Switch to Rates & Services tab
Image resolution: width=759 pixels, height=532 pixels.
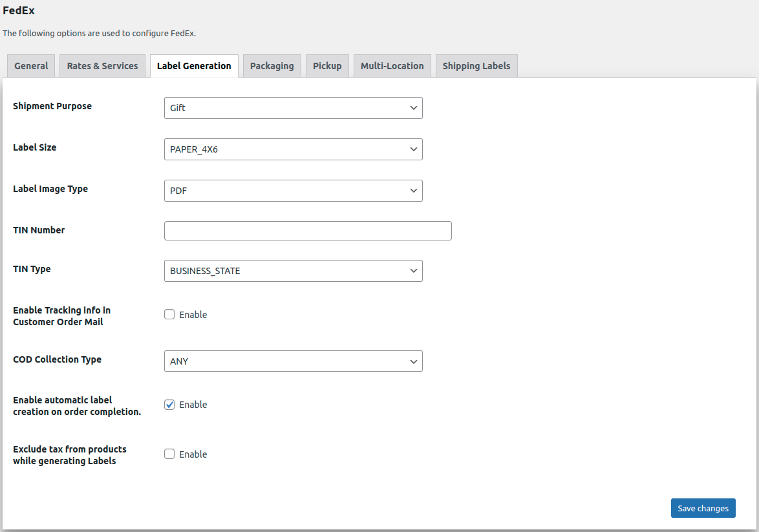[x=102, y=66]
